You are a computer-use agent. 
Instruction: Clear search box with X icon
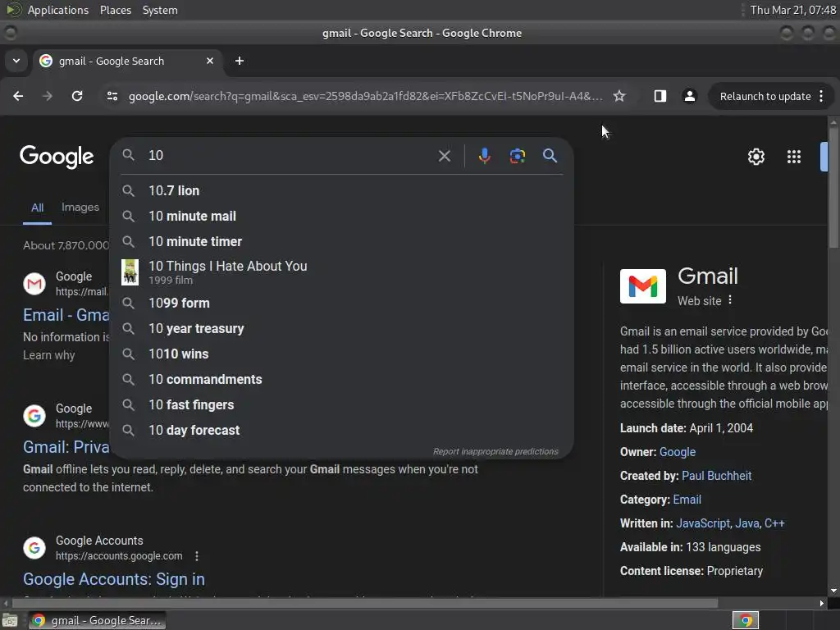(x=444, y=156)
